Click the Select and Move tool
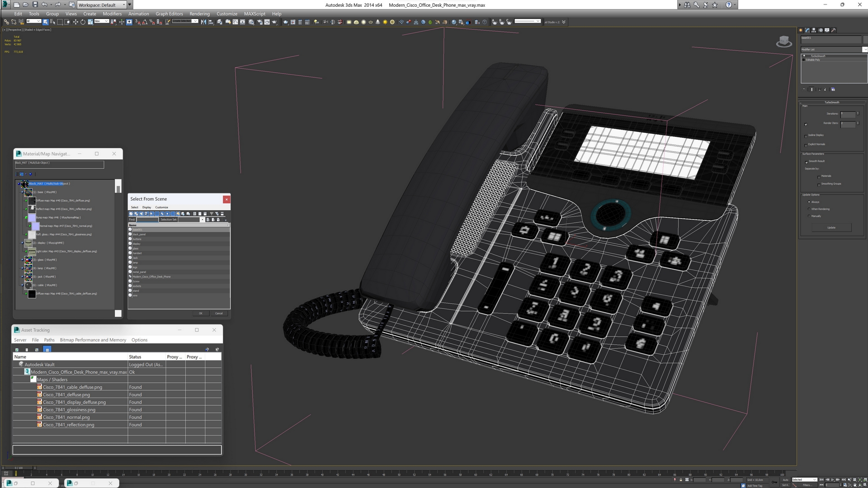The height and width of the screenshot is (488, 868). 75,22
